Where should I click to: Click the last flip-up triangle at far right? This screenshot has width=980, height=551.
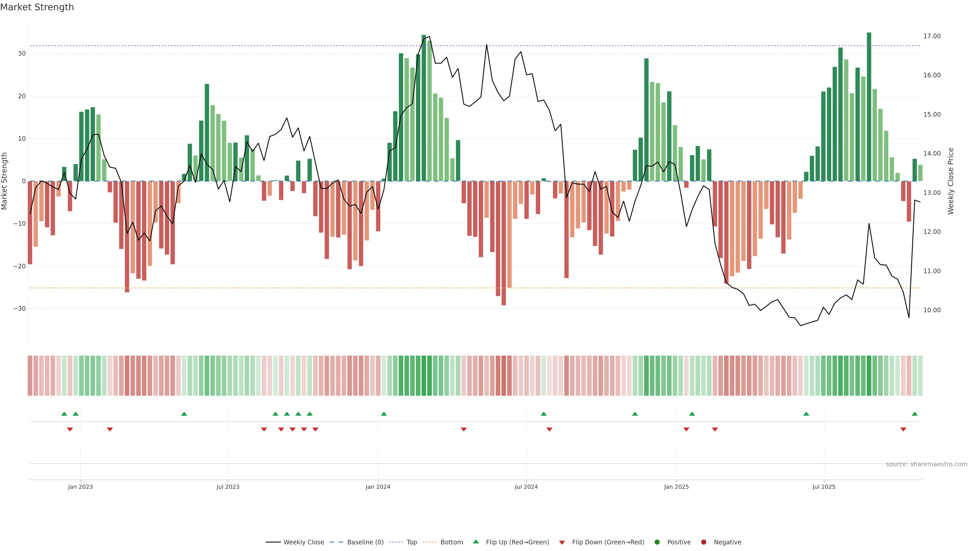coord(915,414)
